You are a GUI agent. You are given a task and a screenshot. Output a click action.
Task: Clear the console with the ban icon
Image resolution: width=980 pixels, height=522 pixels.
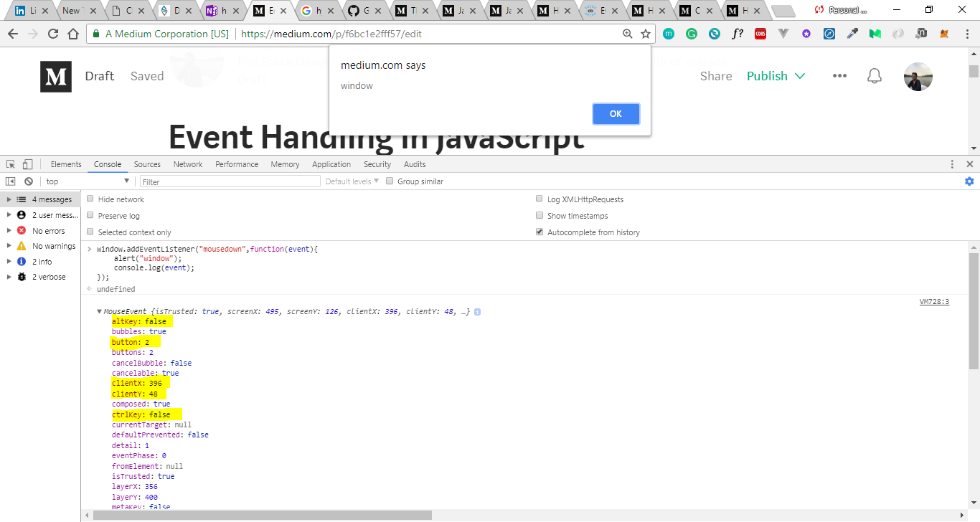tap(29, 181)
